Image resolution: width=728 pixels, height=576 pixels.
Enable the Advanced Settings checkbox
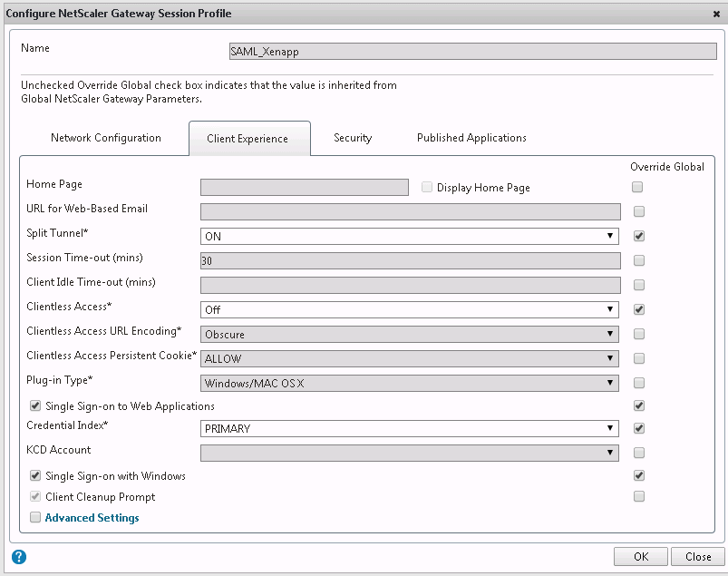pyautogui.click(x=36, y=518)
